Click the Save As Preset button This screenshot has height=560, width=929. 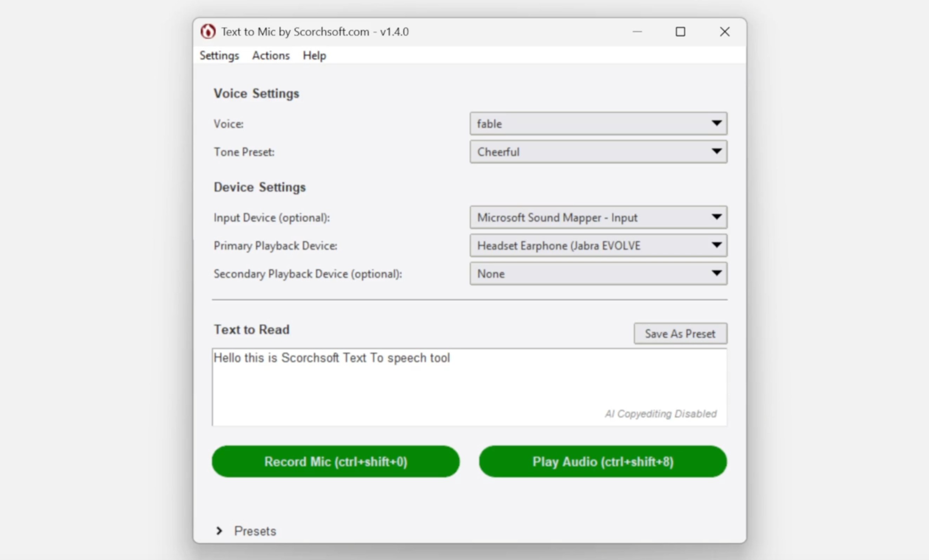pyautogui.click(x=680, y=334)
